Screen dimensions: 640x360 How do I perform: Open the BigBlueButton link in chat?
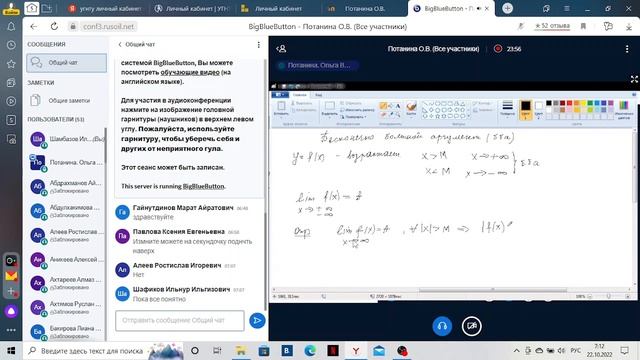coord(203,186)
